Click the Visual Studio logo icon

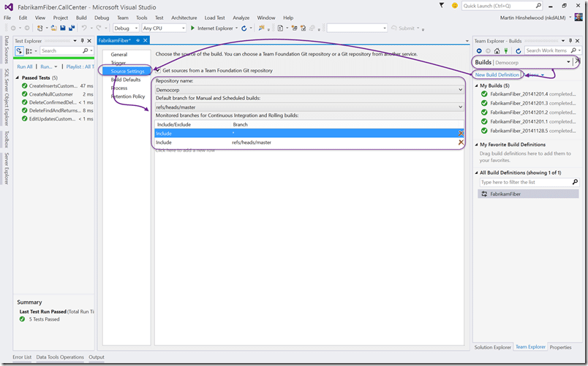point(9,7)
